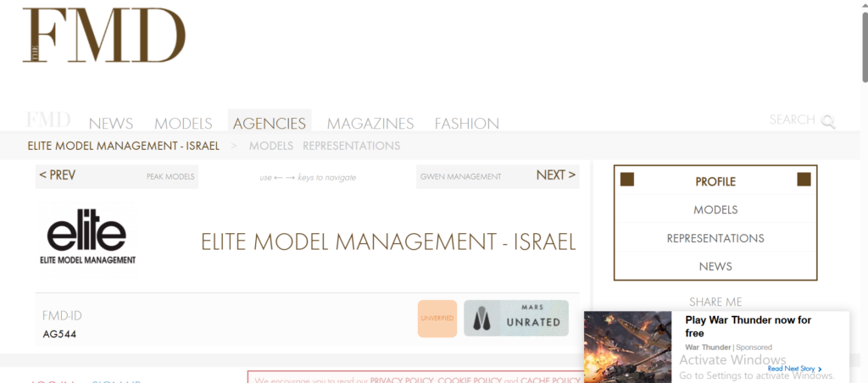Open Models in the profile sidebar
The image size is (868, 383).
(x=715, y=209)
